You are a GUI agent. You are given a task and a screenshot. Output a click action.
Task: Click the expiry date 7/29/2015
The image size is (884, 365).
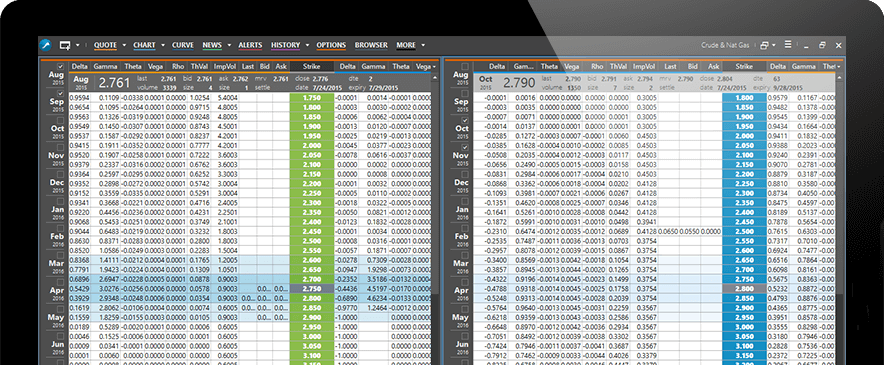pyautogui.click(x=382, y=88)
